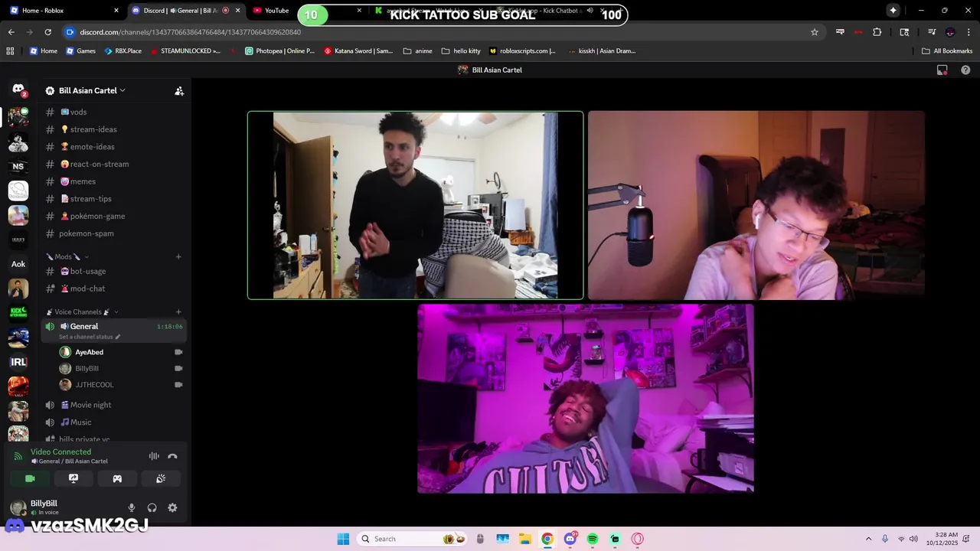
Task: Click the taskbar Search box
Action: [413, 539]
